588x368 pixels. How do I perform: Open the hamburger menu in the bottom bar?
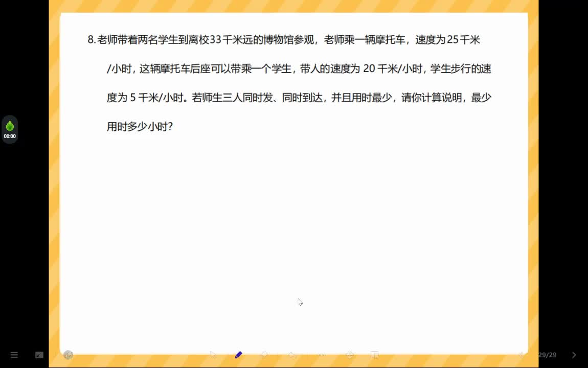point(14,355)
